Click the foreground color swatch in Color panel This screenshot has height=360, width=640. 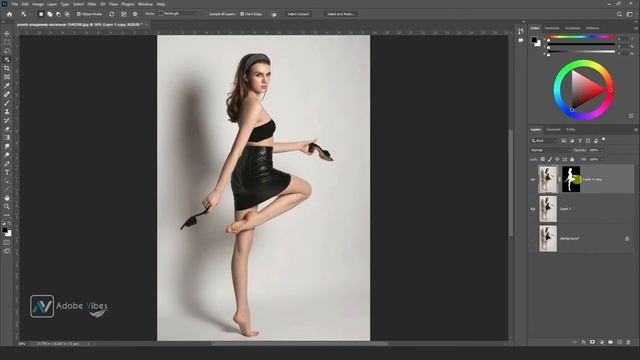click(x=534, y=40)
